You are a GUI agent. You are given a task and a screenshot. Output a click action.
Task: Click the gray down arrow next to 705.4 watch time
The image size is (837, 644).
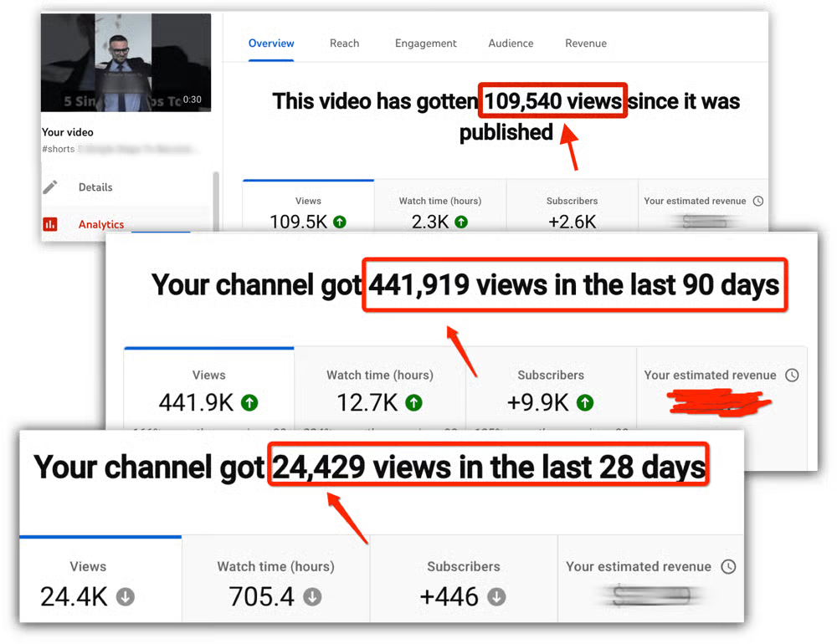pyautogui.click(x=312, y=597)
